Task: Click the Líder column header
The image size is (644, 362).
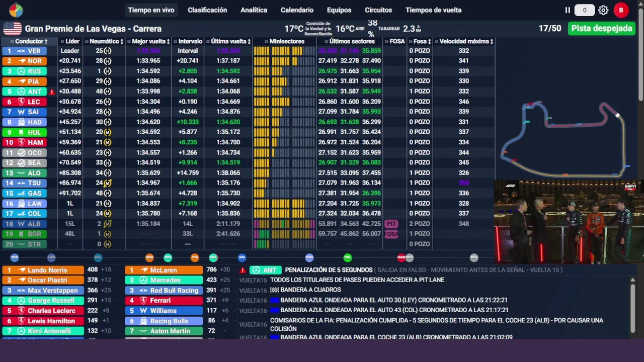Action: coord(70,41)
